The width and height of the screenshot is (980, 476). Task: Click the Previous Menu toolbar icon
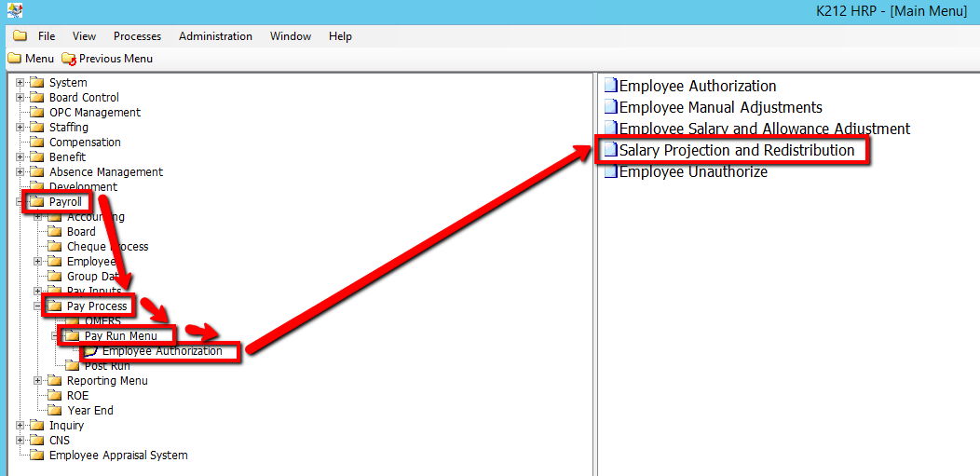pos(68,59)
